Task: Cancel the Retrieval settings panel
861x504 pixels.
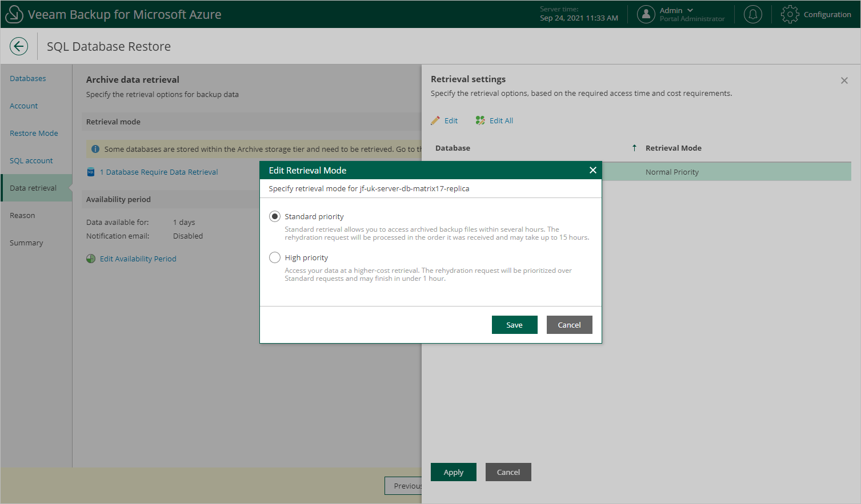Action: [508, 472]
